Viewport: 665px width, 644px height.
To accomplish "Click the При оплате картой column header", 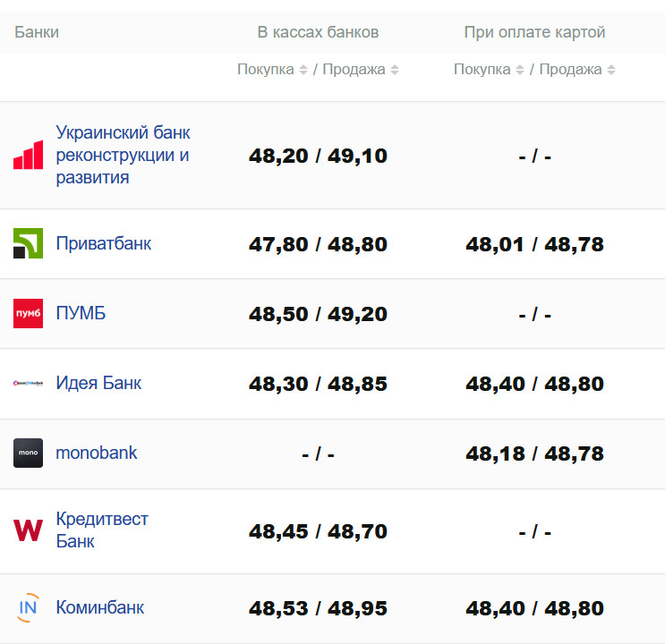I will tap(534, 32).
